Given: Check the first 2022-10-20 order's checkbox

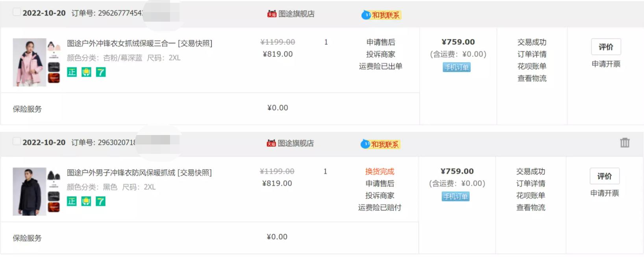Looking at the screenshot, I should click(x=16, y=12).
